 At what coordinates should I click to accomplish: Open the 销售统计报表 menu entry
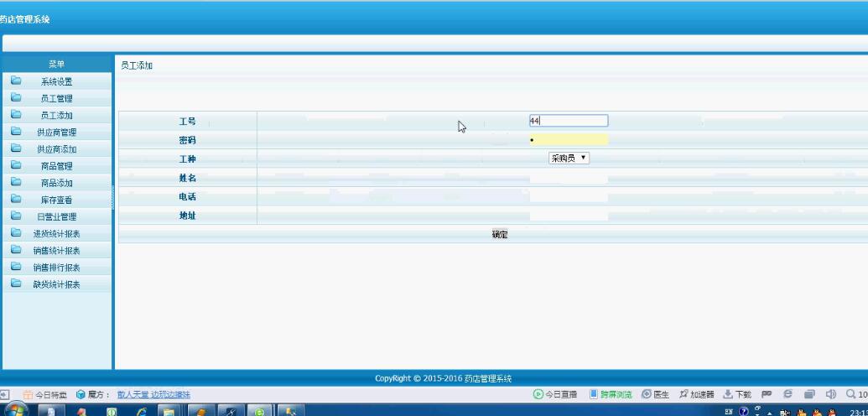click(x=56, y=251)
